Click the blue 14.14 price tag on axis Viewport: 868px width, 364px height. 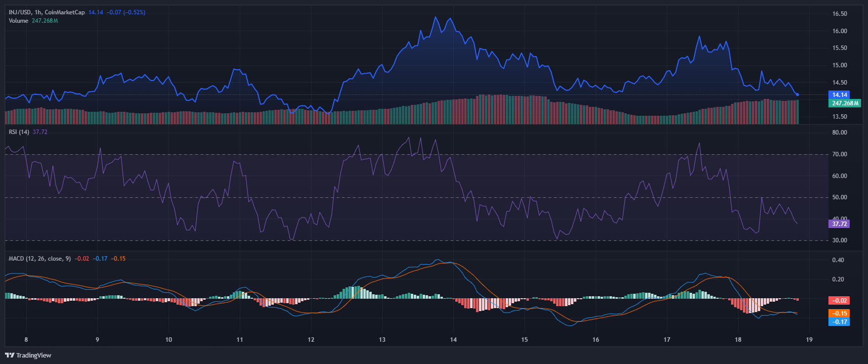[839, 95]
